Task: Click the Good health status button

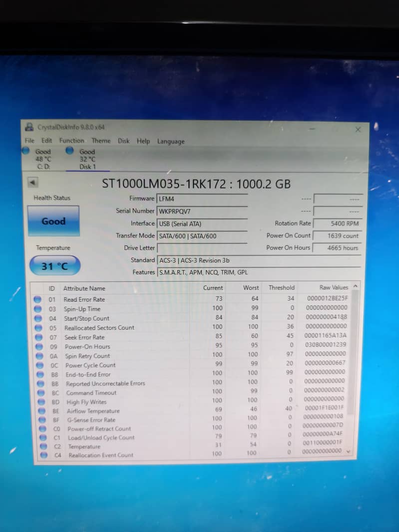Action: 53,221
